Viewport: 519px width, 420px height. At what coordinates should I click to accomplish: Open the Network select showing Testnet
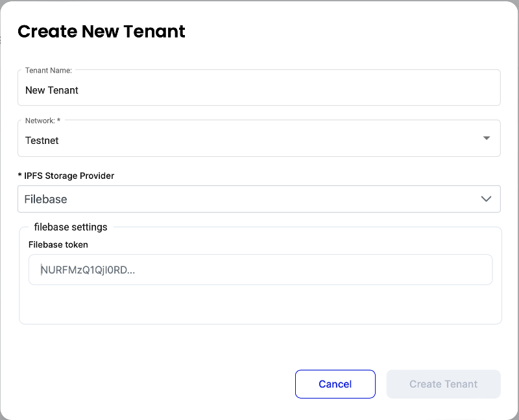(x=258, y=140)
